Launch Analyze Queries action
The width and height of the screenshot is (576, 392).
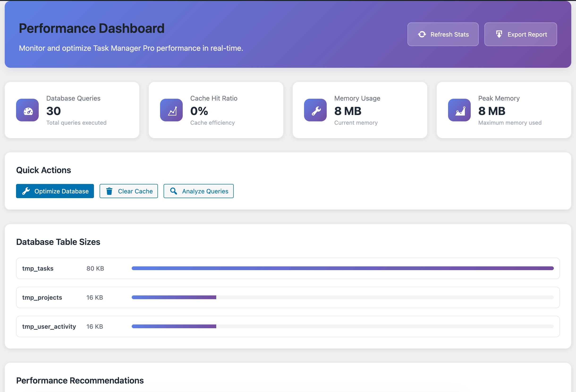[198, 191]
